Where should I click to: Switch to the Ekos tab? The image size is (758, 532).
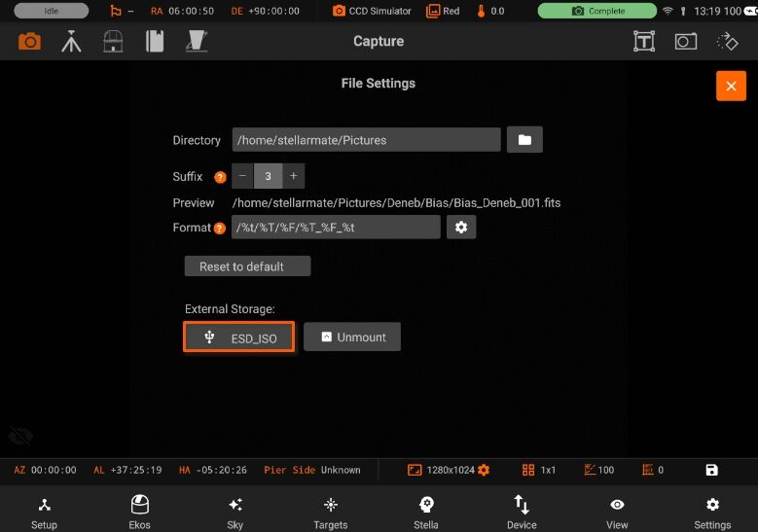[140, 513]
